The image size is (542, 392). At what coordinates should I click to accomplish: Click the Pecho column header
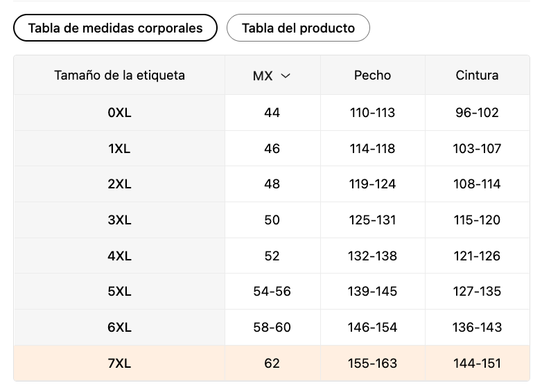(372, 75)
